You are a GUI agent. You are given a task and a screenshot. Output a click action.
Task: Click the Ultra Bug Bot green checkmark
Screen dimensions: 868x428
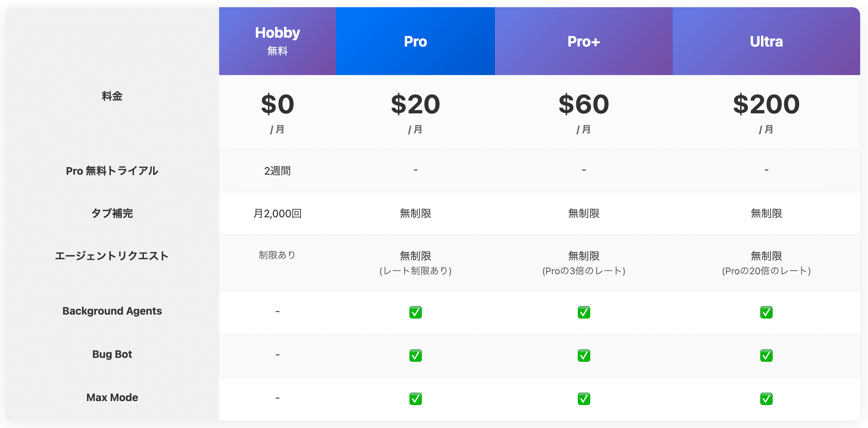[x=766, y=355]
